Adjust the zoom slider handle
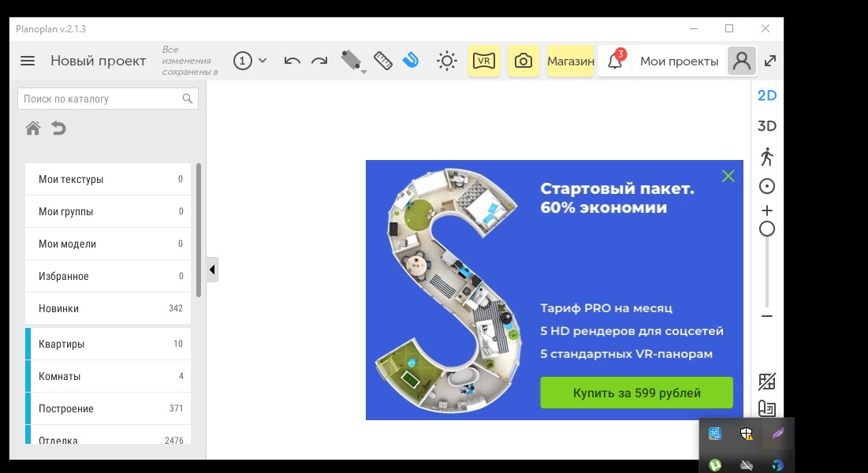This screenshot has width=868, height=473. [767, 229]
